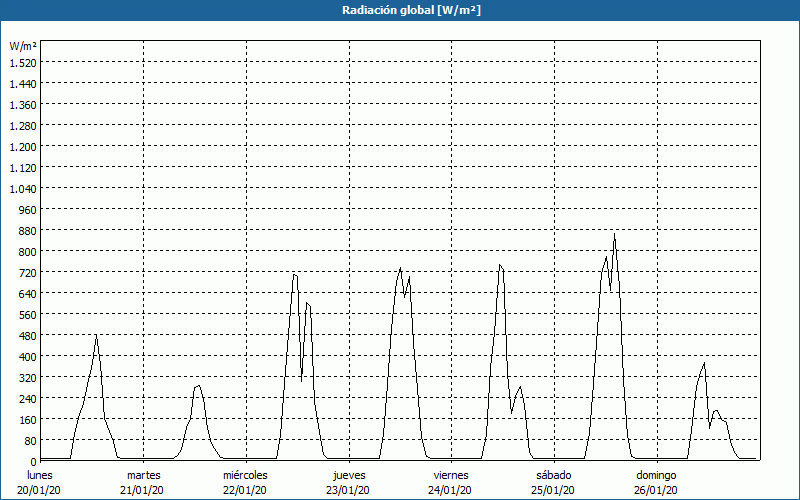The width and height of the screenshot is (800, 500).
Task: Click the 'domingo' day label
Action: pos(656,476)
